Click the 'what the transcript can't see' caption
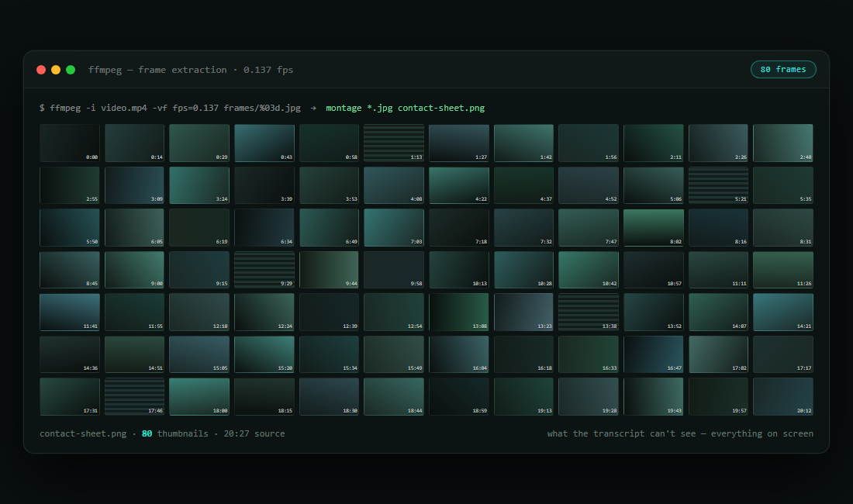Image resolution: width=853 pixels, height=504 pixels. tap(621, 433)
